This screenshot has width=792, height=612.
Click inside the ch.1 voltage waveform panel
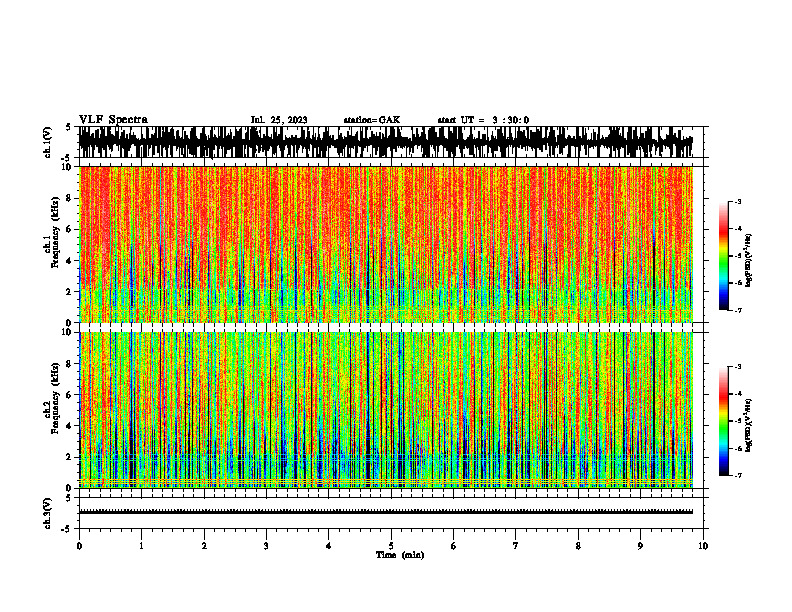tap(391, 142)
